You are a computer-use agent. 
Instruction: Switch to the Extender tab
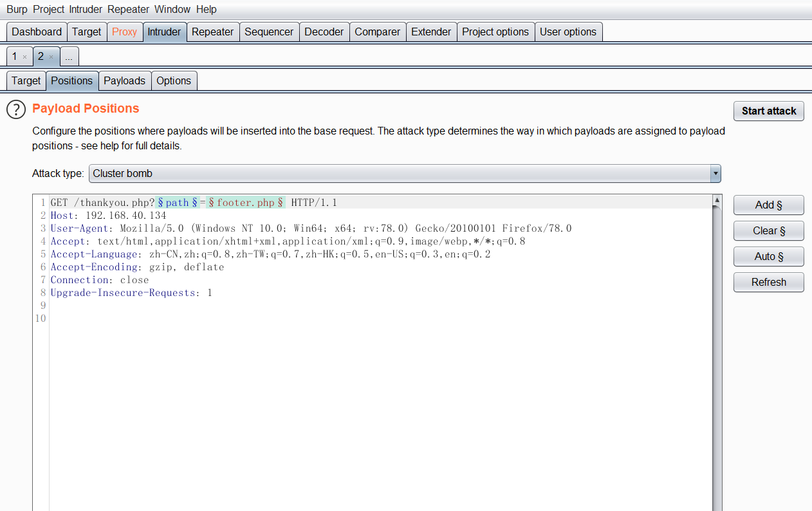[431, 32]
